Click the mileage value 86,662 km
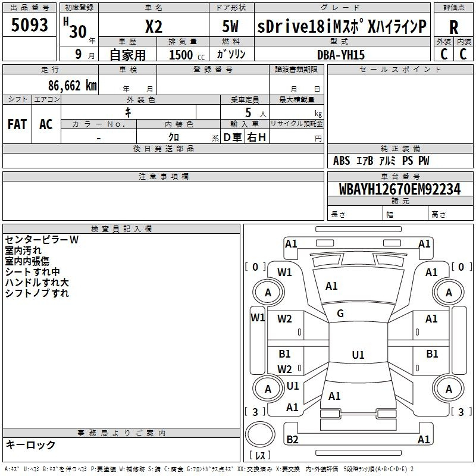 coord(72,85)
